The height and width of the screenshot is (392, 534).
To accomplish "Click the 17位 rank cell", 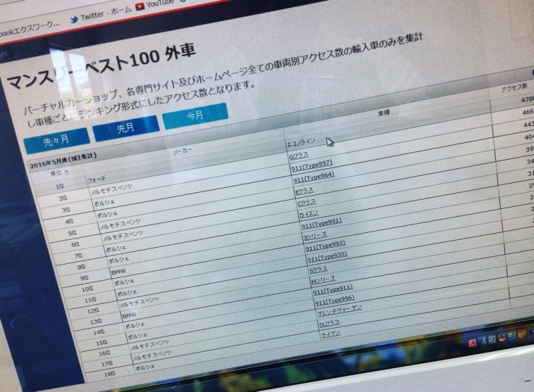I will pos(107,364).
